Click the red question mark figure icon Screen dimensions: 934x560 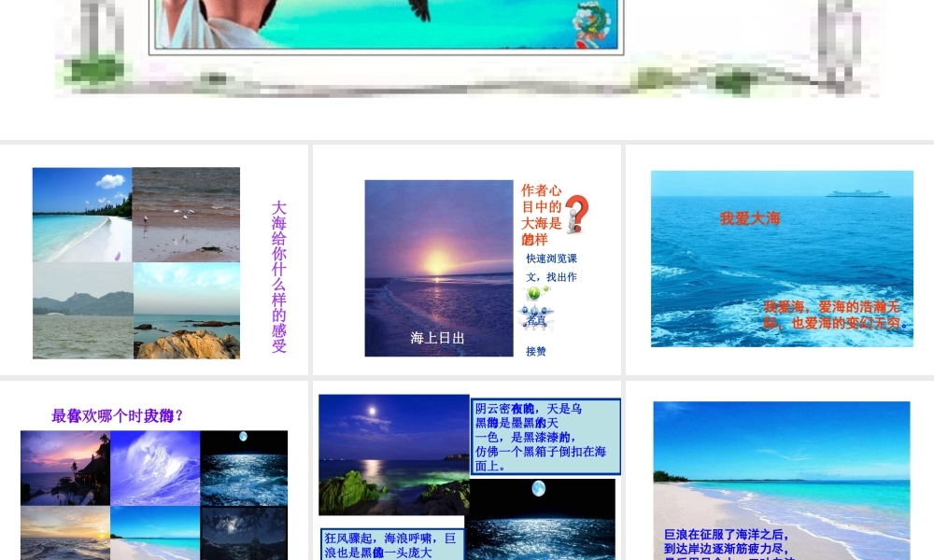click(576, 214)
